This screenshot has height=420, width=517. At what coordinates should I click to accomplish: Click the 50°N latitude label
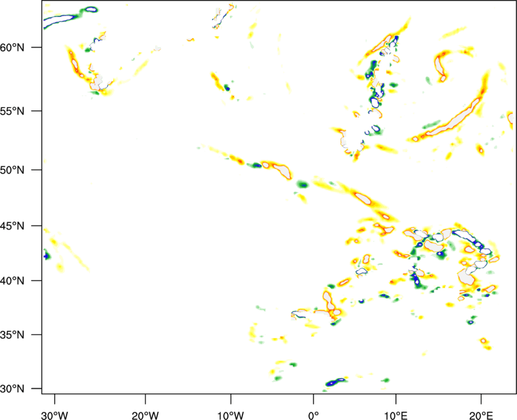(x=12, y=170)
